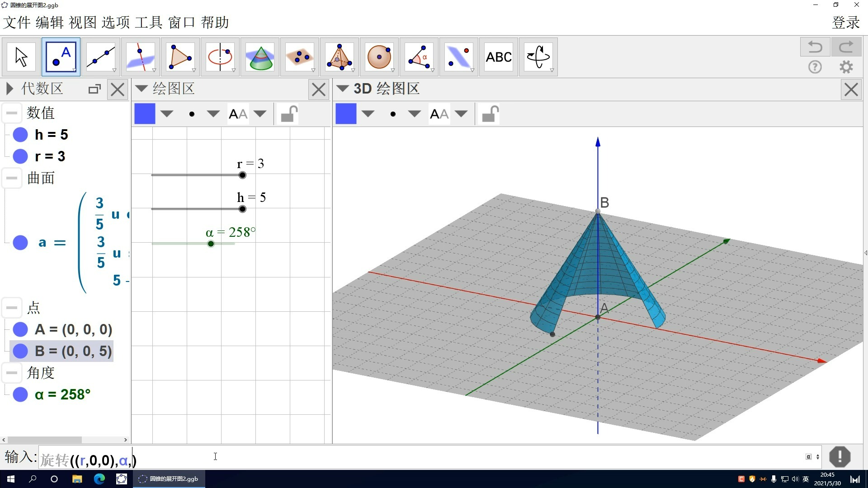Toggle visibility of angle α = 258°
Screen dimensions: 868x488
20,394
